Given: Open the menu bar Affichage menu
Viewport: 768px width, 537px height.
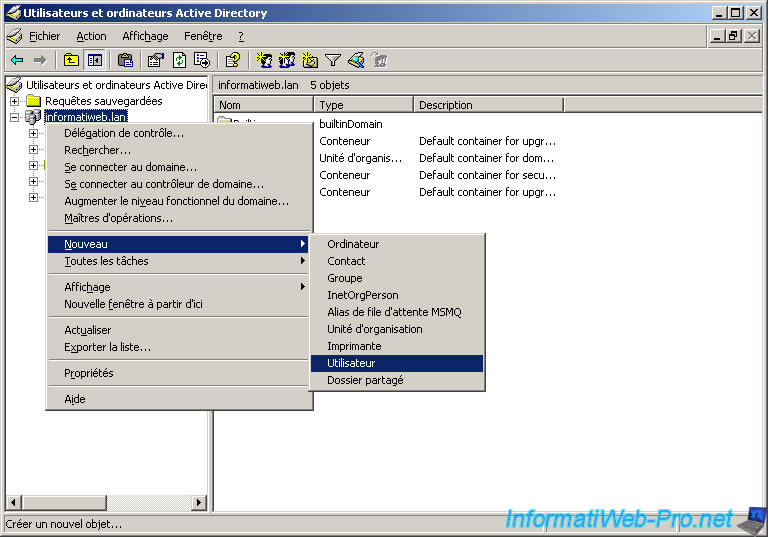Looking at the screenshot, I should click(x=145, y=36).
